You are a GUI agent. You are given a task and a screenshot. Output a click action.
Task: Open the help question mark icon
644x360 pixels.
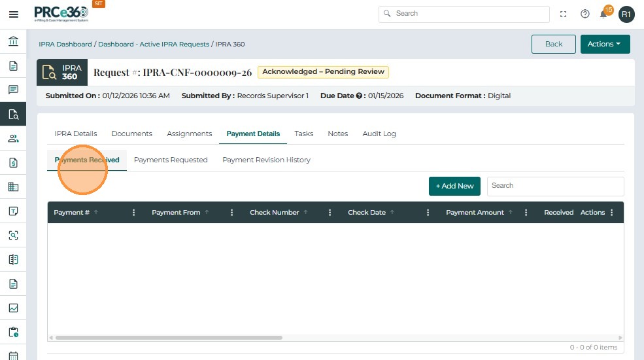[x=585, y=14]
